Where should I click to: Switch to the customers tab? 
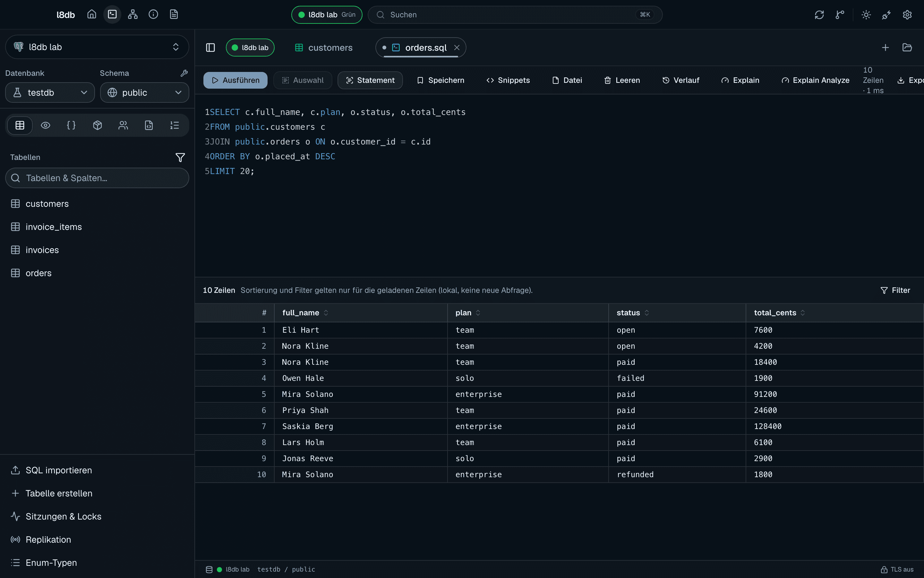click(324, 48)
